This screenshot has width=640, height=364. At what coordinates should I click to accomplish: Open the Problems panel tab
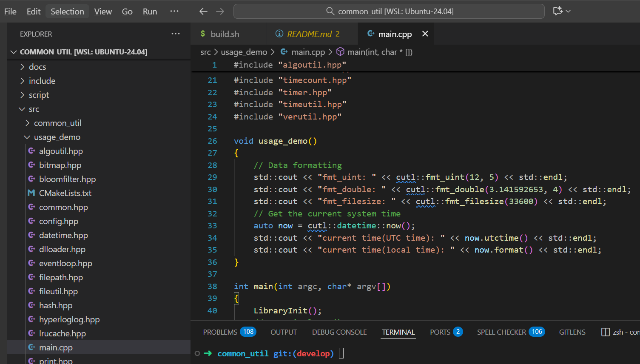point(220,332)
